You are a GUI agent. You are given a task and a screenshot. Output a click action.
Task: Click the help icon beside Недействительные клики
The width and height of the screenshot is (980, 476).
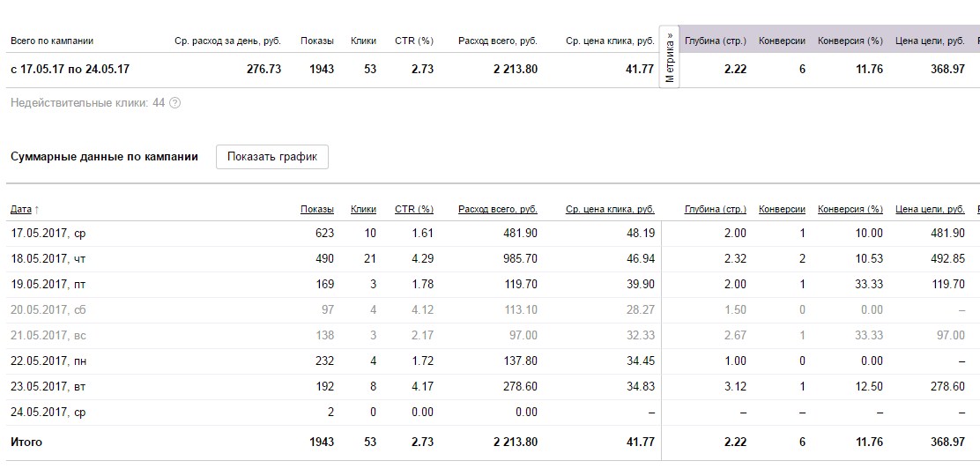pyautogui.click(x=174, y=103)
